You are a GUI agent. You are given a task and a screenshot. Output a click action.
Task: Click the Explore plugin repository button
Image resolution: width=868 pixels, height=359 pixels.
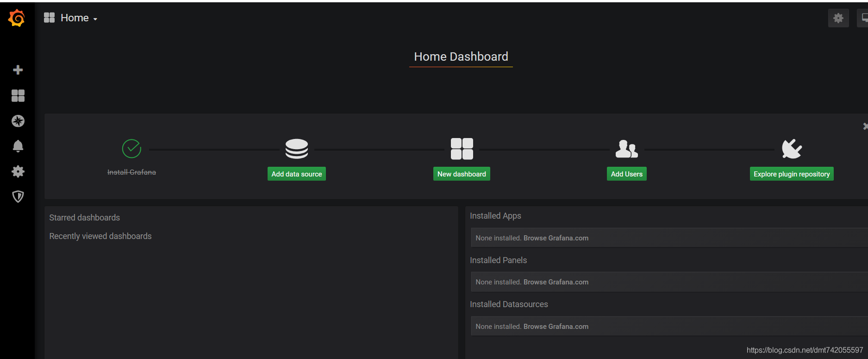point(792,174)
